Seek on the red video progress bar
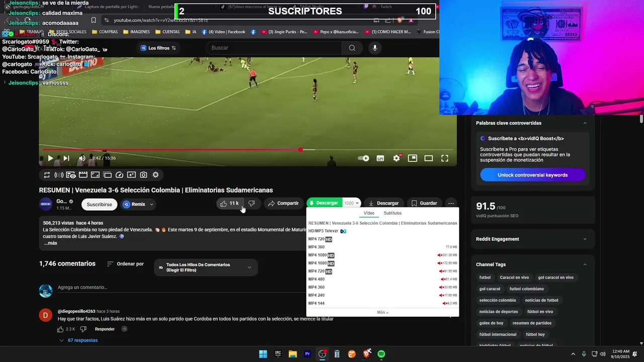Image resolution: width=644 pixels, height=362 pixels. point(248,149)
